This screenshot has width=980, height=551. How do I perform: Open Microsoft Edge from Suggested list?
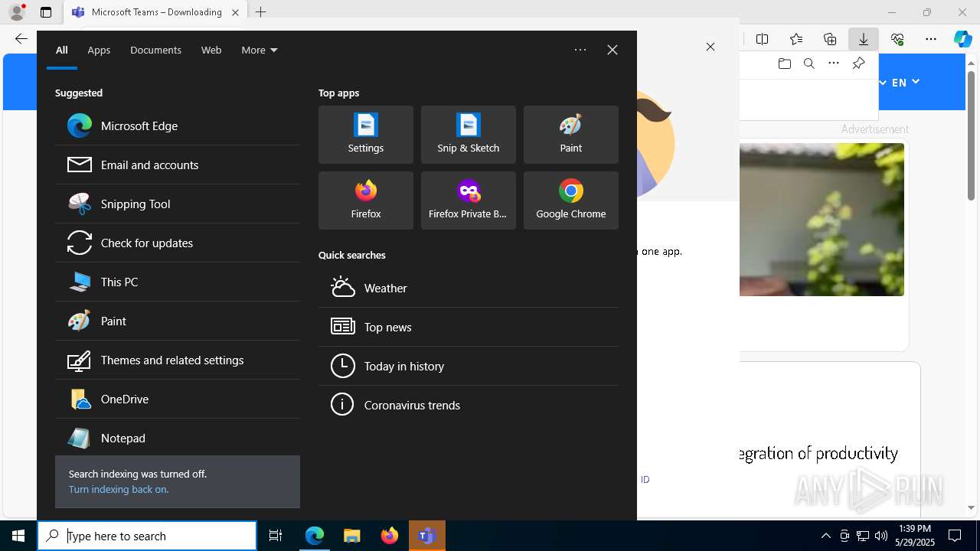178,126
